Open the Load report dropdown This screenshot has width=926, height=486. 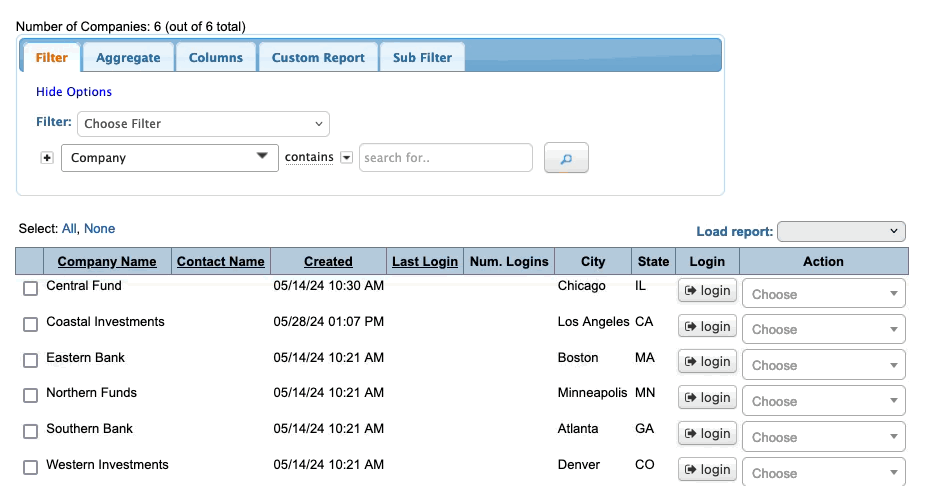[840, 231]
